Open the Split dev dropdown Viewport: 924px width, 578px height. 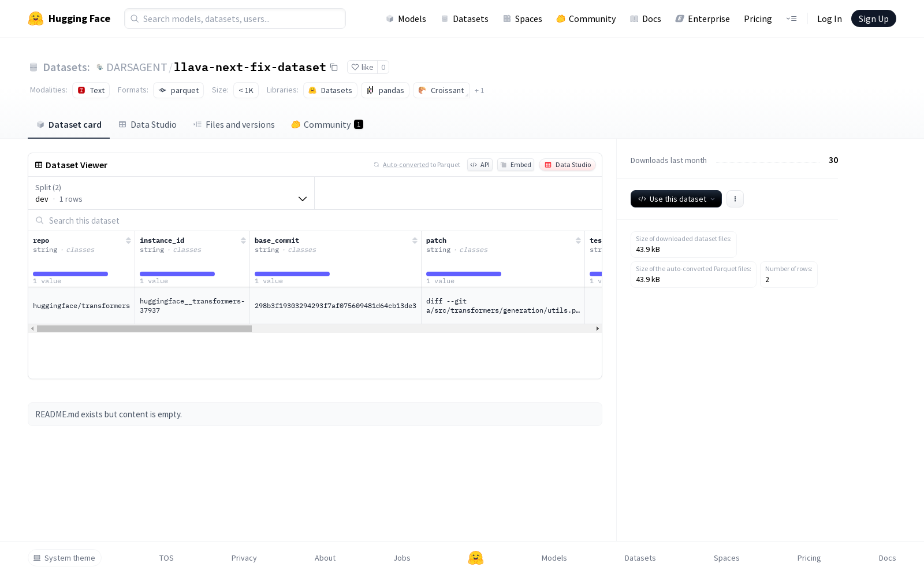click(172, 193)
